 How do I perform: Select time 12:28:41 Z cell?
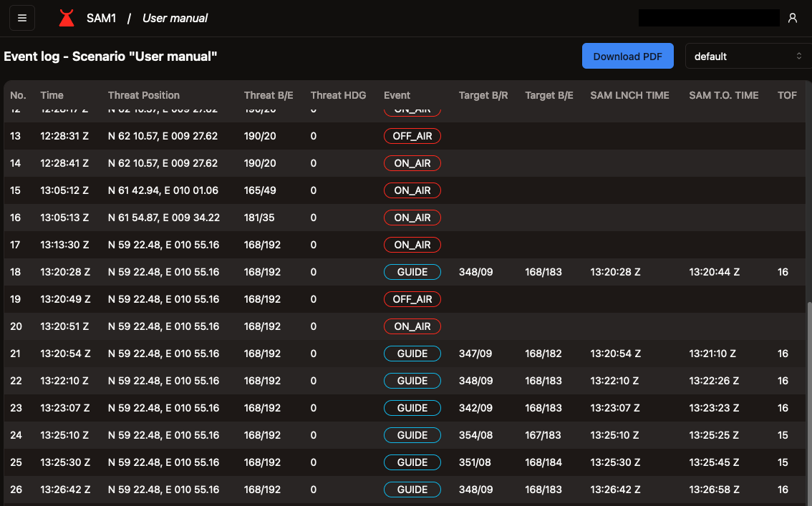click(x=64, y=163)
